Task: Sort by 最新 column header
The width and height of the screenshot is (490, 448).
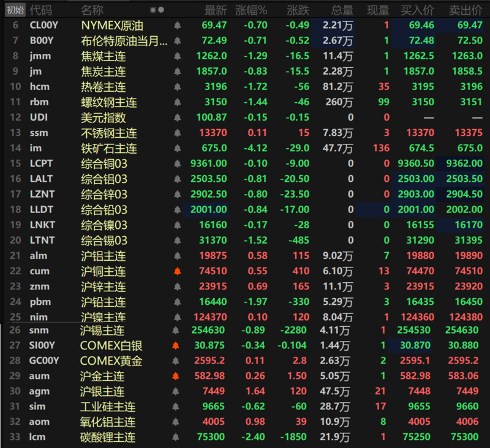Action: [x=216, y=10]
